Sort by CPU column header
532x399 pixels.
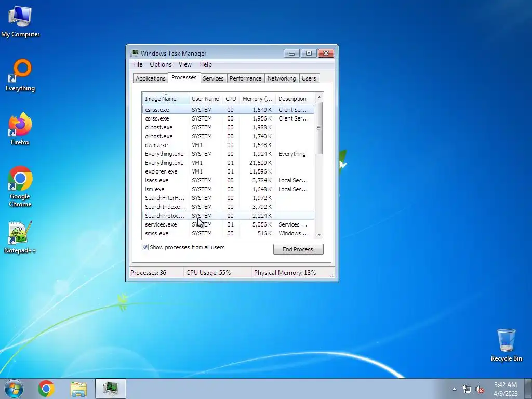click(231, 99)
